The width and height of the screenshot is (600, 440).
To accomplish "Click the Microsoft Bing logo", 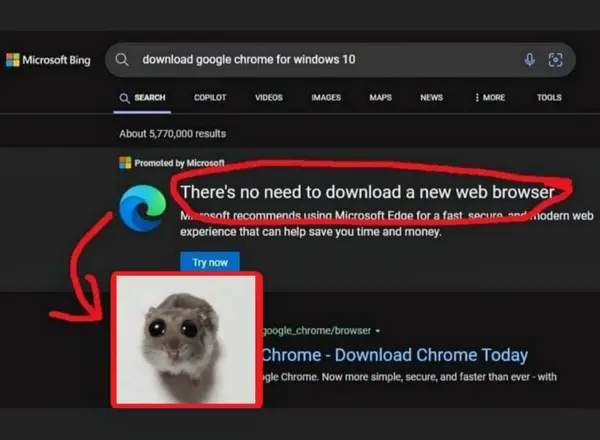I will [x=48, y=60].
